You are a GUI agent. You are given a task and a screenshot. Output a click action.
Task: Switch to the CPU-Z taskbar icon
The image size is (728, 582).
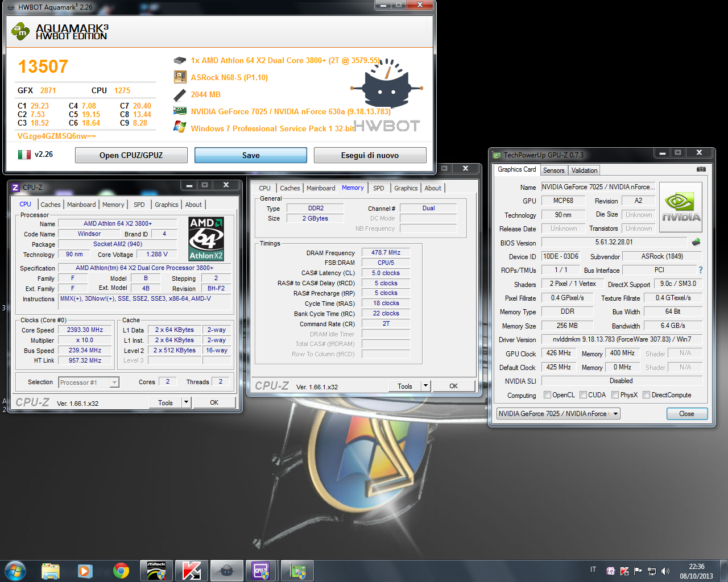tap(261, 571)
